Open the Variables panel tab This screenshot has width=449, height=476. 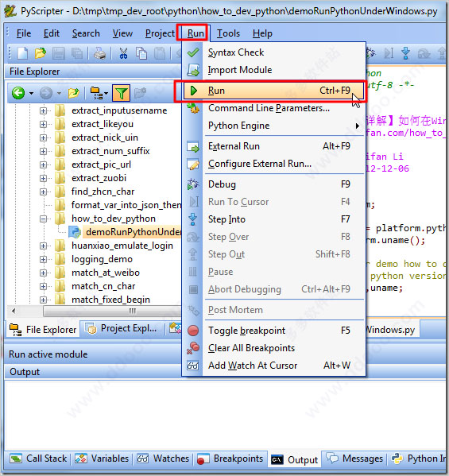[102, 459]
